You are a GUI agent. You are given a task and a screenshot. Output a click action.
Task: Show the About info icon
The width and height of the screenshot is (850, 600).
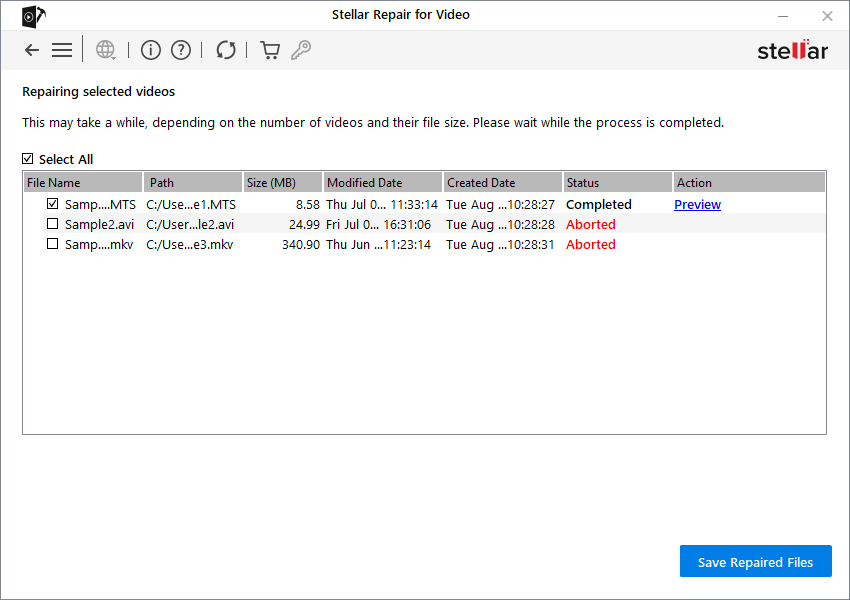(x=151, y=50)
